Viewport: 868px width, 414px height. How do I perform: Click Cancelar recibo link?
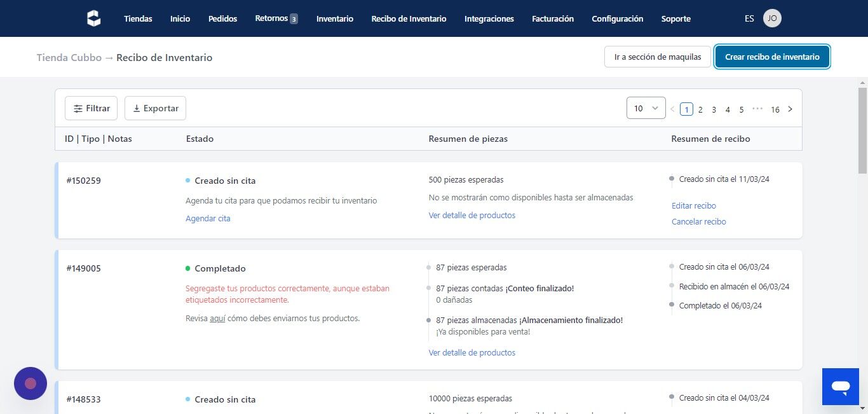pos(698,221)
